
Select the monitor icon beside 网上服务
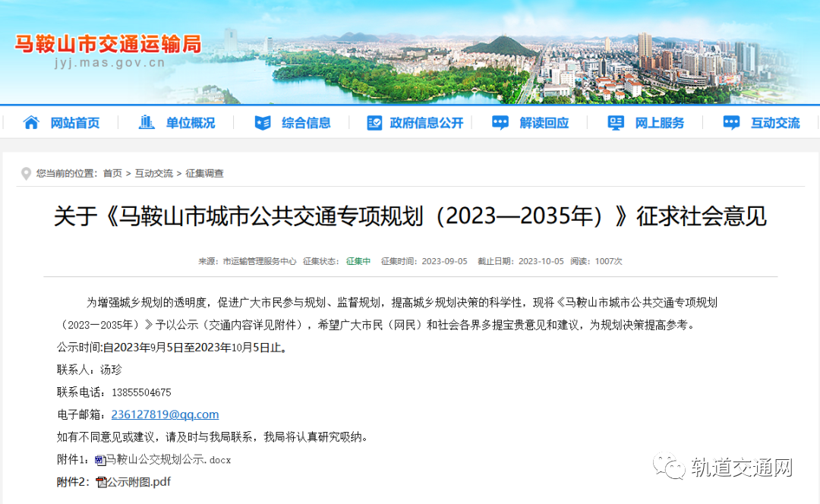coord(615,122)
